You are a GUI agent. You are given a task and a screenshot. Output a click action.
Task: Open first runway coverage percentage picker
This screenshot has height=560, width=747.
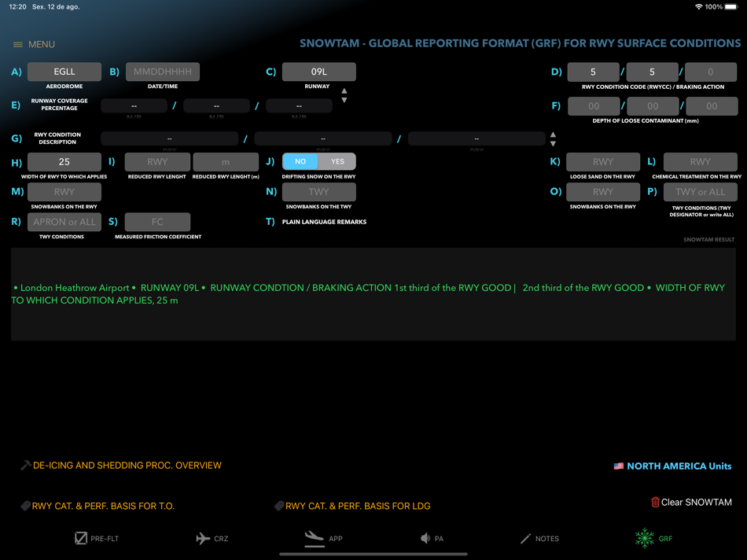[134, 106]
